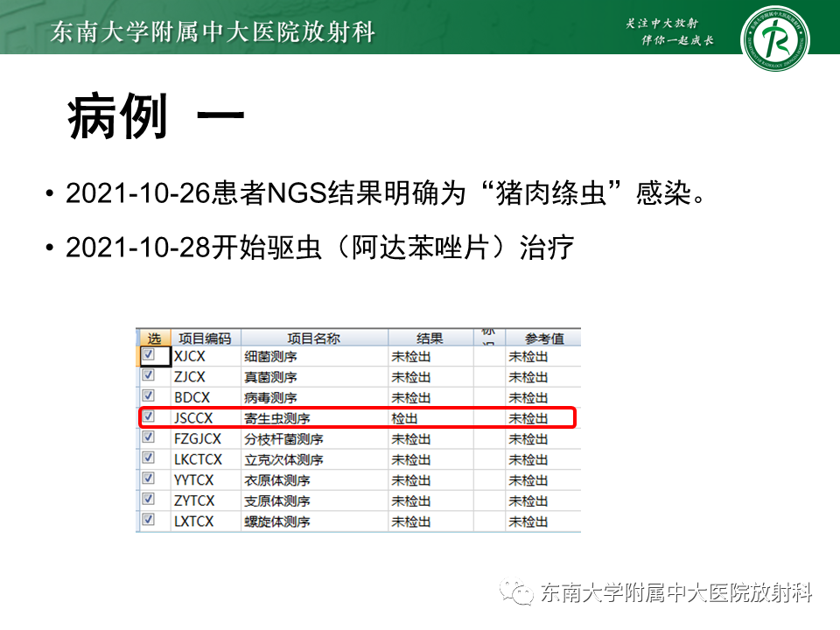The width and height of the screenshot is (840, 630).
Task: Toggle the JSCCX row checkbox
Action: tap(149, 416)
